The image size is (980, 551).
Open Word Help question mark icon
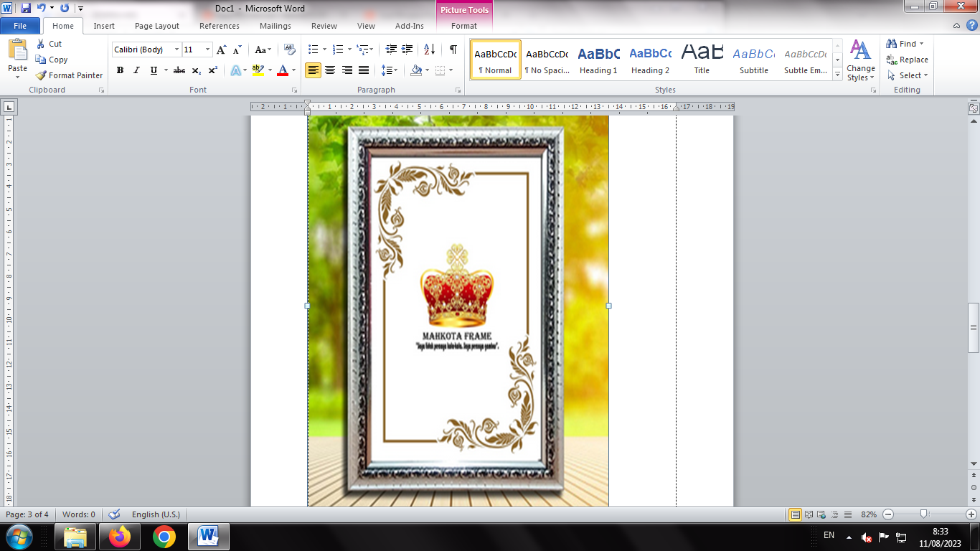[971, 26]
